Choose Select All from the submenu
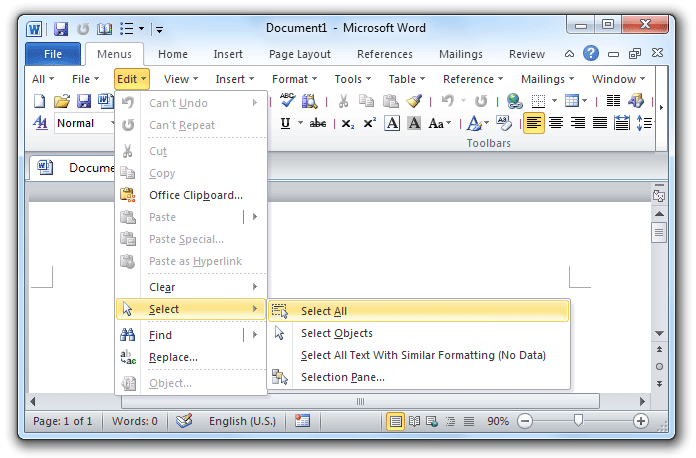696x458 pixels. tap(324, 311)
